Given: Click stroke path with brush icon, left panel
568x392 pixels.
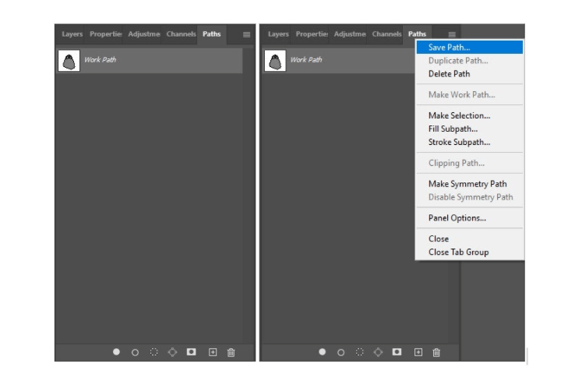Looking at the screenshot, I should click(135, 352).
